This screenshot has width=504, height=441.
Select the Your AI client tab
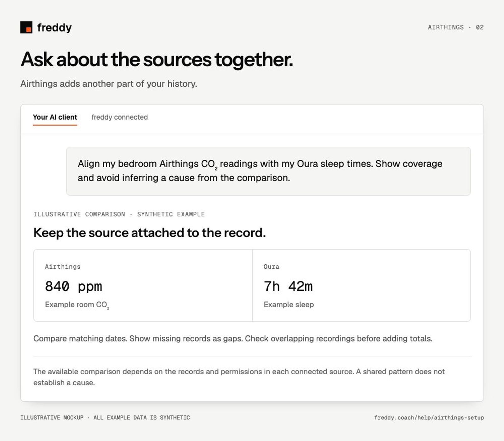pyautogui.click(x=55, y=117)
